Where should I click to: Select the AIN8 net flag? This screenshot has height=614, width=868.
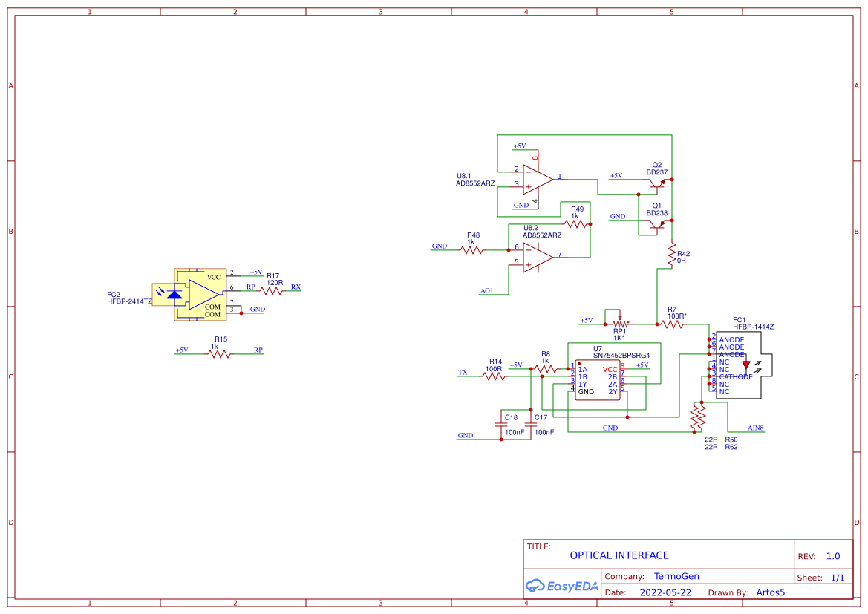tap(756, 427)
